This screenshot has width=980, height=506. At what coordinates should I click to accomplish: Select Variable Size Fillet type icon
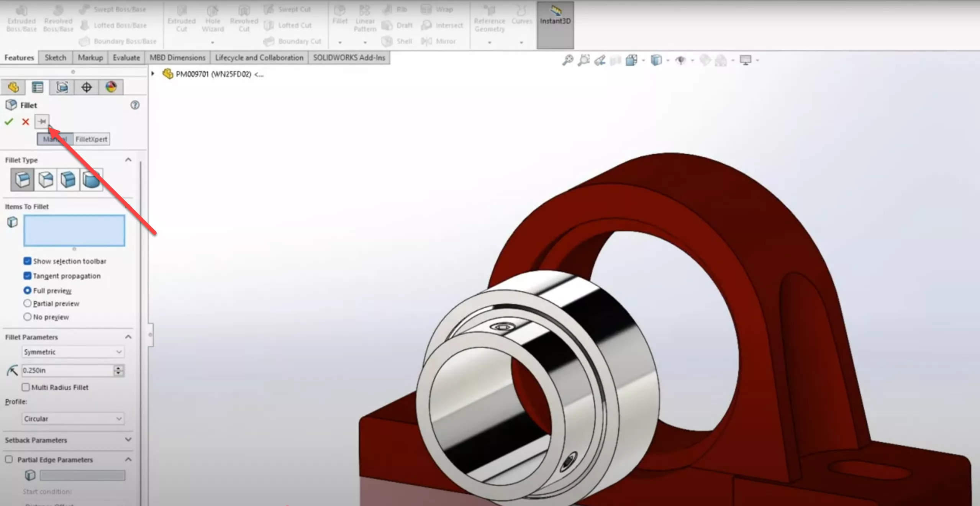[x=46, y=179]
